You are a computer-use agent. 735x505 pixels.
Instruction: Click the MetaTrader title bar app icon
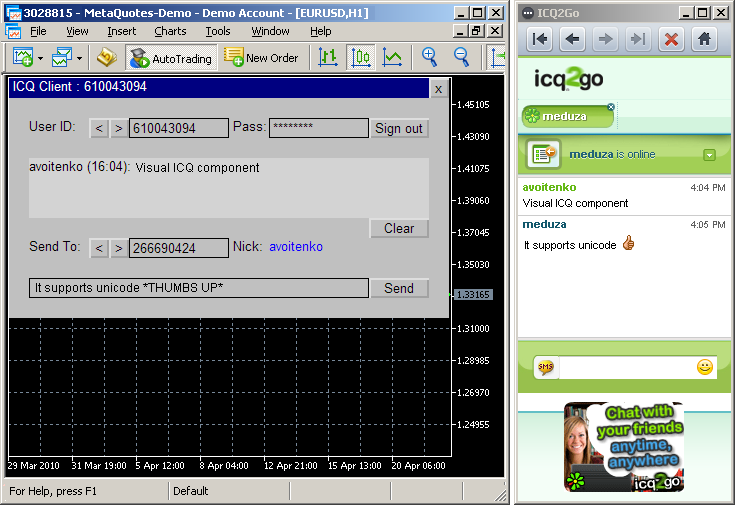tap(13, 13)
